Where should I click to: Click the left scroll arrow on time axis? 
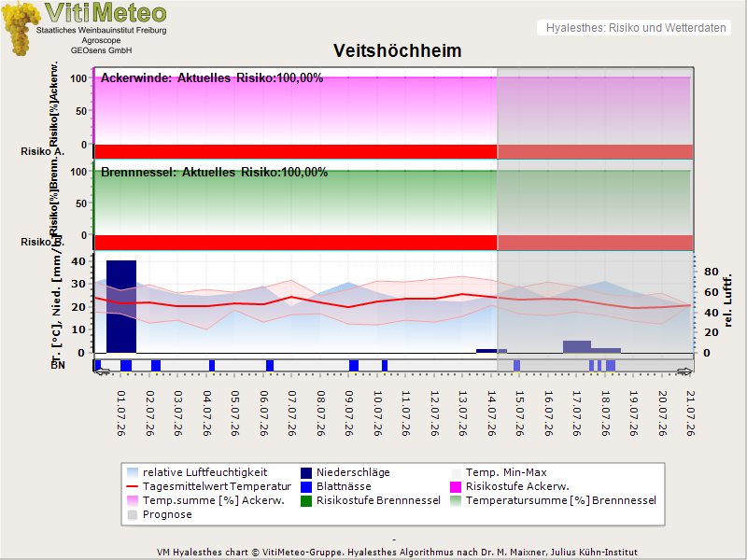102,371
